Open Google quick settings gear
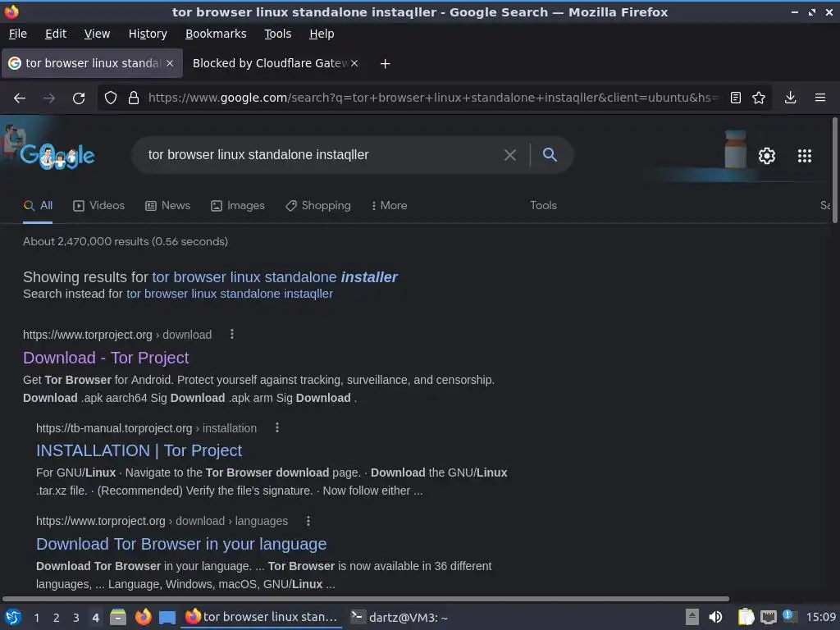This screenshot has height=630, width=840. click(x=767, y=156)
